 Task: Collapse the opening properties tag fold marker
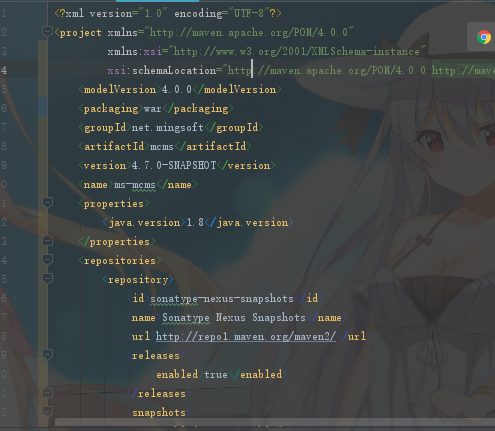47,202
